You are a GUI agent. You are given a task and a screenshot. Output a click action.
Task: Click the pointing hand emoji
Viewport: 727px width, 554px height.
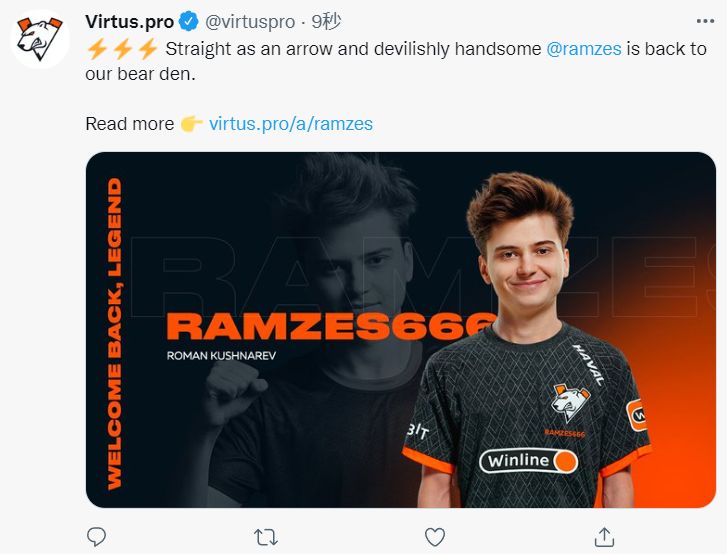tap(191, 124)
